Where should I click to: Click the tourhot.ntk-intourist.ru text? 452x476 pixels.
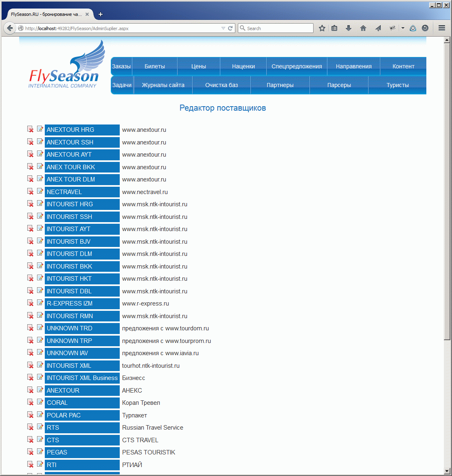(151, 365)
